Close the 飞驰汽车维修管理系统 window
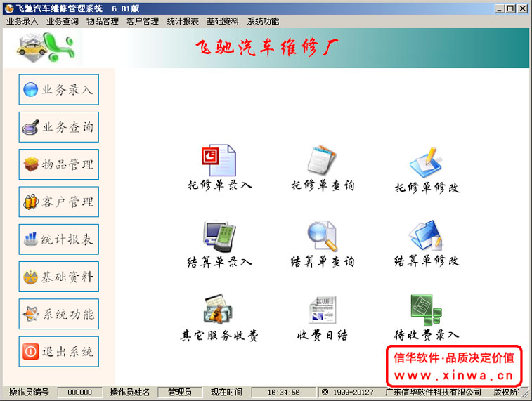This screenshot has height=401, width=532. point(522,8)
